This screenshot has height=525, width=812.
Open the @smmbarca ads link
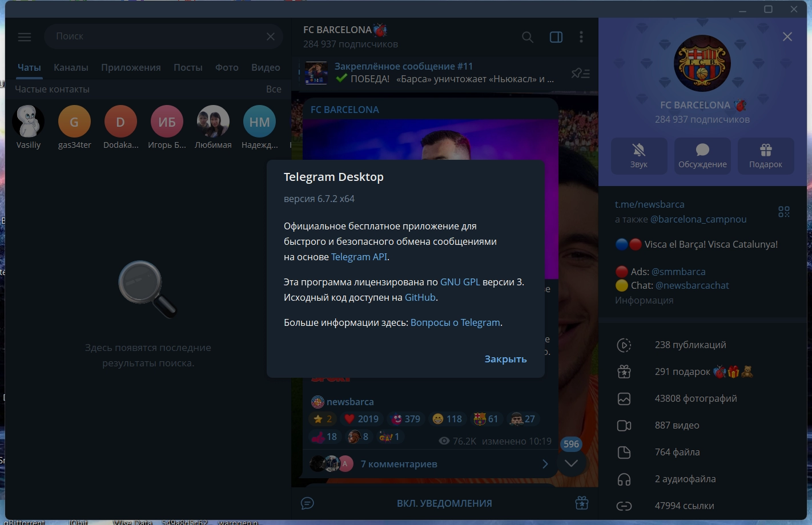(678, 272)
